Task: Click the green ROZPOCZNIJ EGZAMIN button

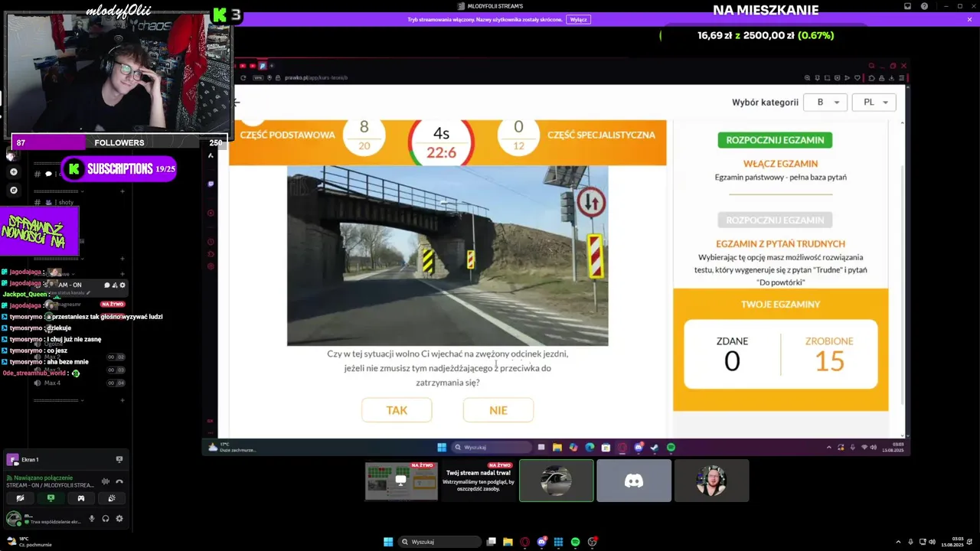Action: coord(775,140)
